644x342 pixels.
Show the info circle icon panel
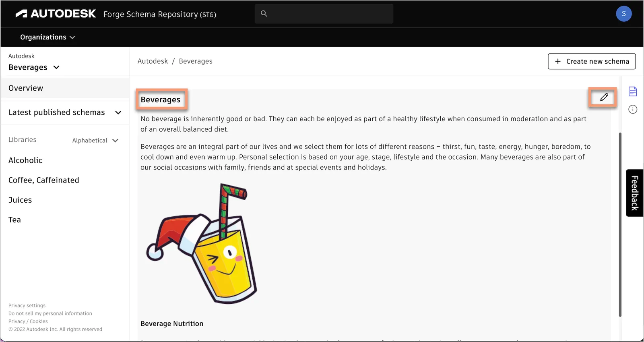pos(633,109)
